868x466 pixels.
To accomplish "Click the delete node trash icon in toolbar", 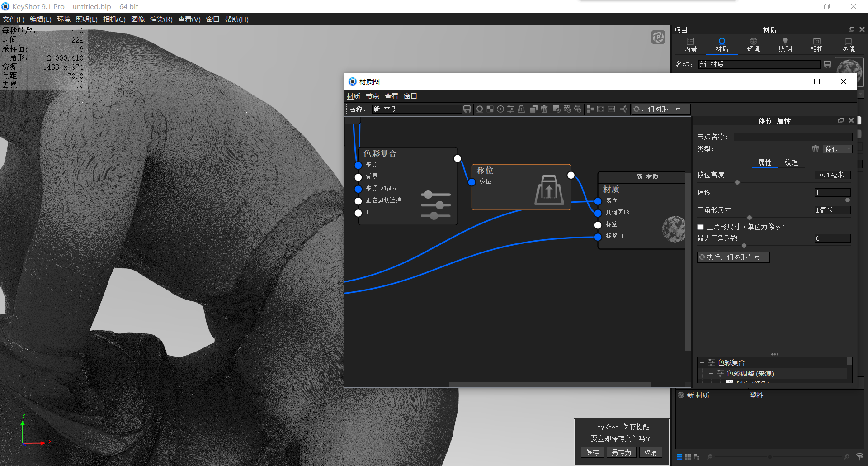I will pos(544,109).
